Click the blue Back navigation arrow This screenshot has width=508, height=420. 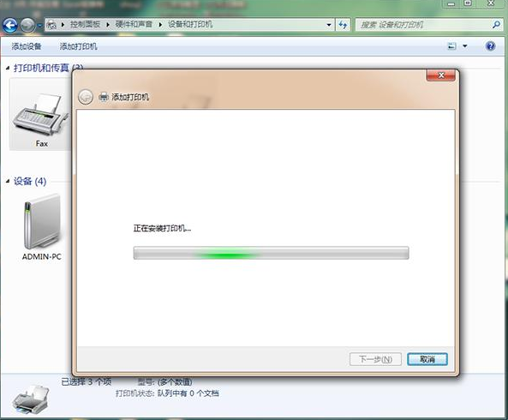9,25
